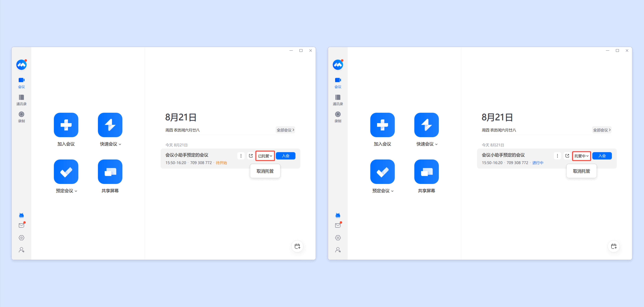Open 全部会议 link in left window
Viewport: 644px width, 307px height.
[x=285, y=130]
